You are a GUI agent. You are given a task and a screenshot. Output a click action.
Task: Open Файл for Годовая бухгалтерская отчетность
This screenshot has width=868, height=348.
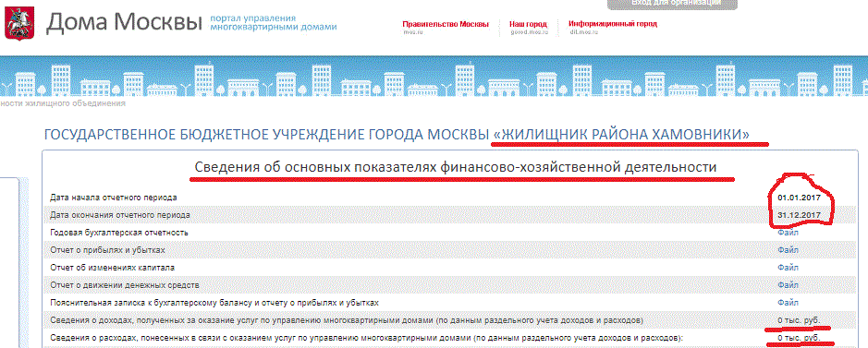(788, 233)
